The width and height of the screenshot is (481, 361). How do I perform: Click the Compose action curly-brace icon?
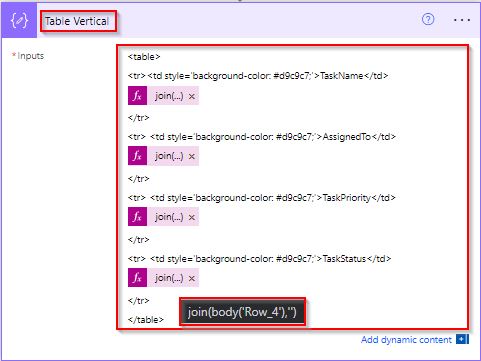(x=19, y=21)
